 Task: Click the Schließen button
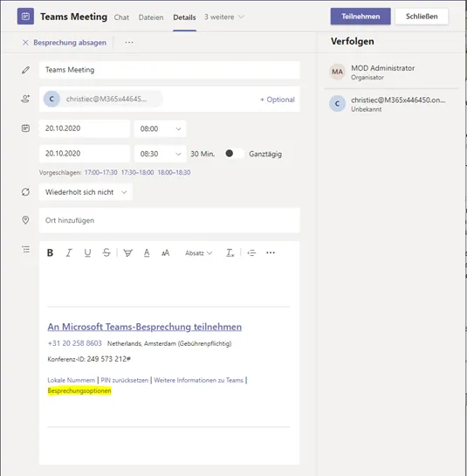[x=422, y=17]
